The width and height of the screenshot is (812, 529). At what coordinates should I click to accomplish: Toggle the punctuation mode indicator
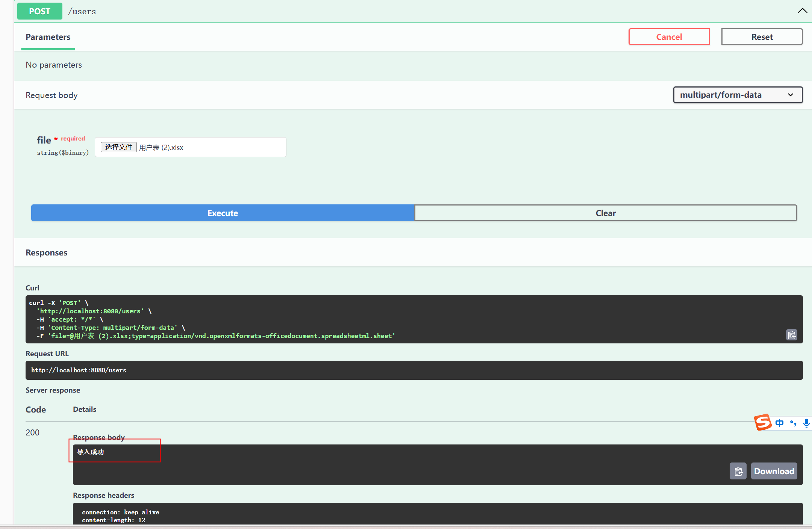click(793, 423)
